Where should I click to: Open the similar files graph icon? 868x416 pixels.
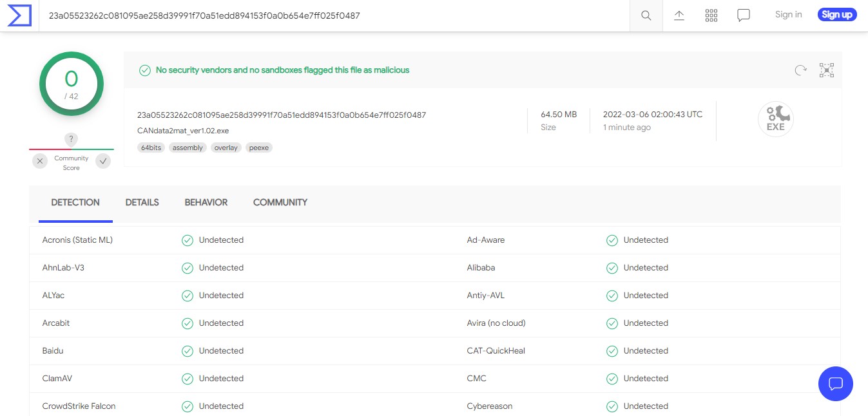click(827, 70)
